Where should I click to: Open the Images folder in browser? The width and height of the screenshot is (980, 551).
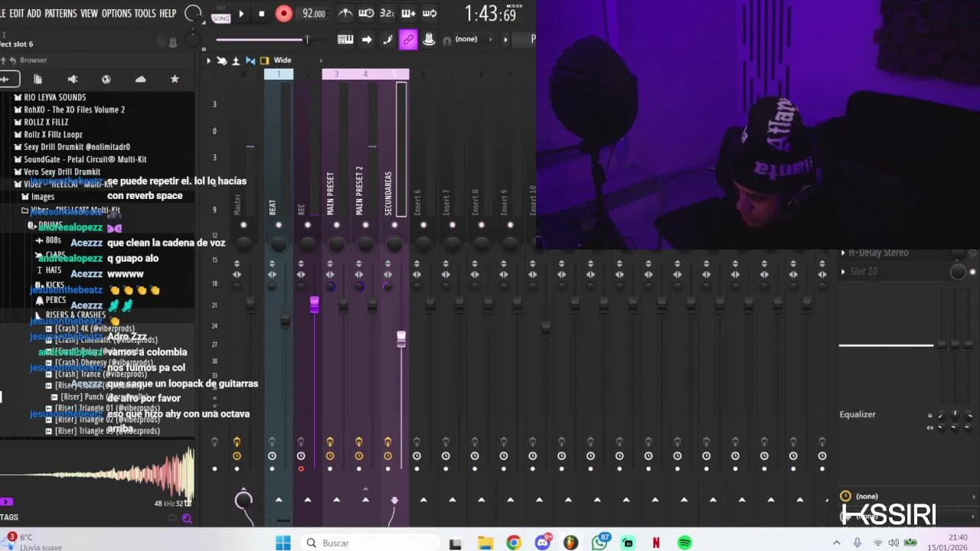point(38,197)
